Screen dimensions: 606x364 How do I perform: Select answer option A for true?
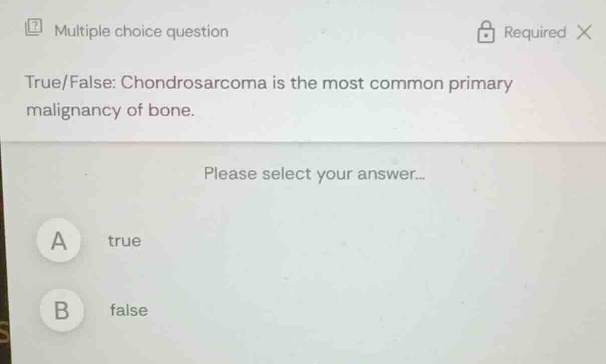(60, 240)
